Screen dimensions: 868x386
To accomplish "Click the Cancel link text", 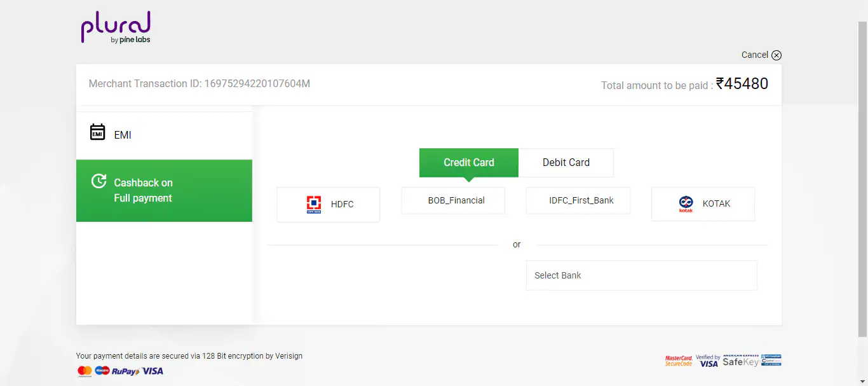I will (754, 55).
